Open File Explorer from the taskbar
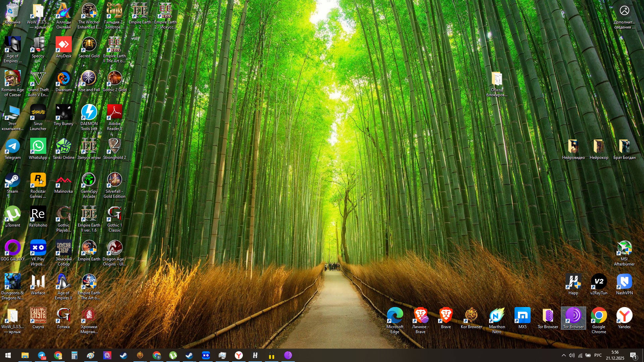 [x=25, y=355]
